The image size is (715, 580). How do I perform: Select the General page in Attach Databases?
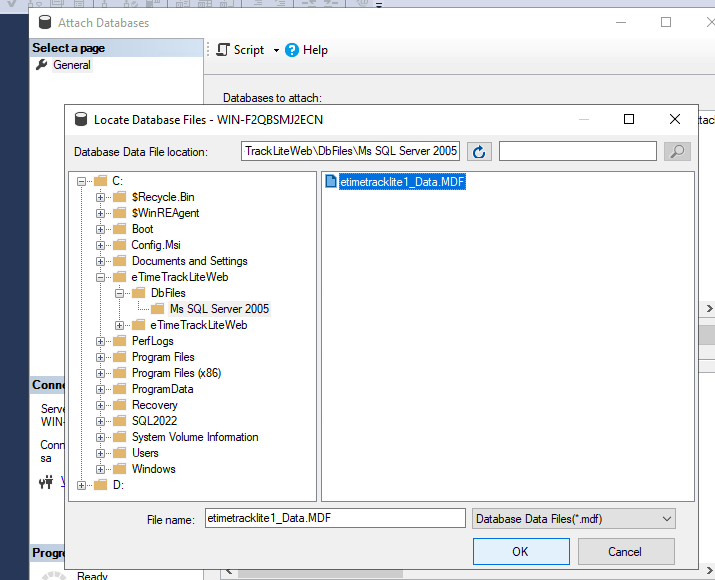(72, 65)
